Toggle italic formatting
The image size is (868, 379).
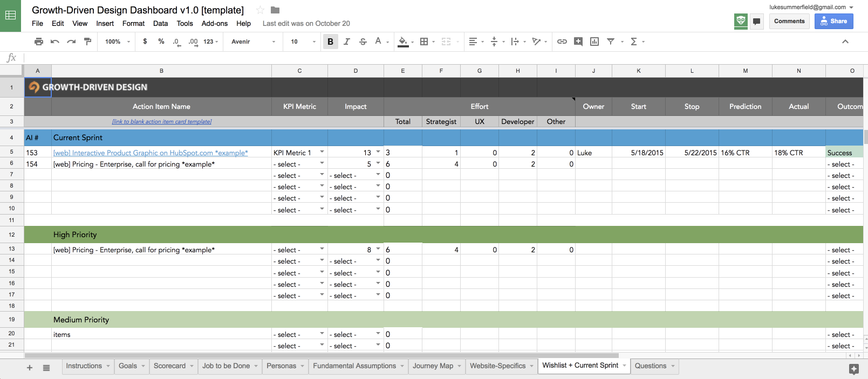click(x=346, y=42)
